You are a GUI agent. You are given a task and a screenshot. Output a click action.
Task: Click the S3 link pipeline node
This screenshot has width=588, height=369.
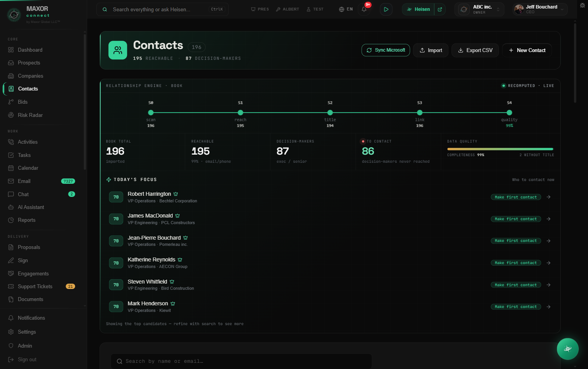point(420,113)
